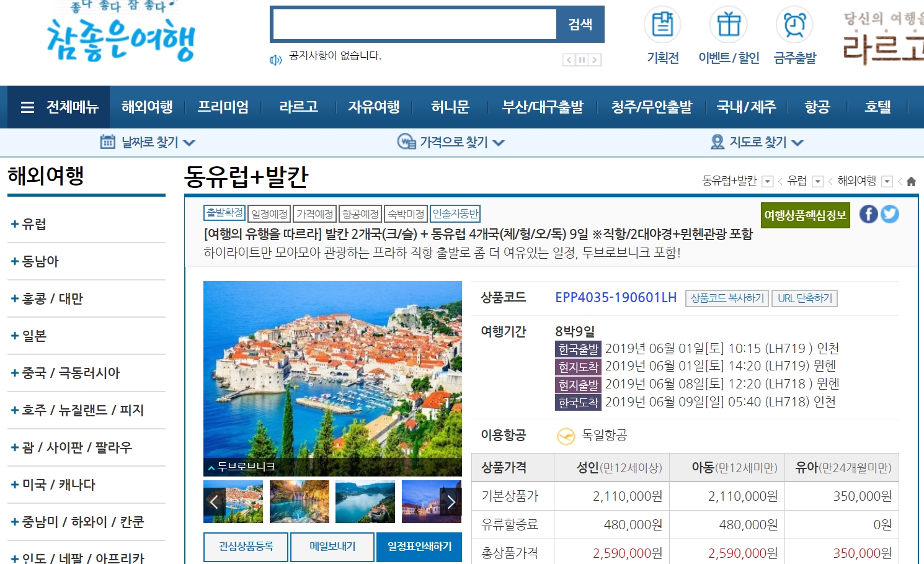Image resolution: width=924 pixels, height=564 pixels.
Task: Share the product on Twitter
Action: (x=890, y=214)
